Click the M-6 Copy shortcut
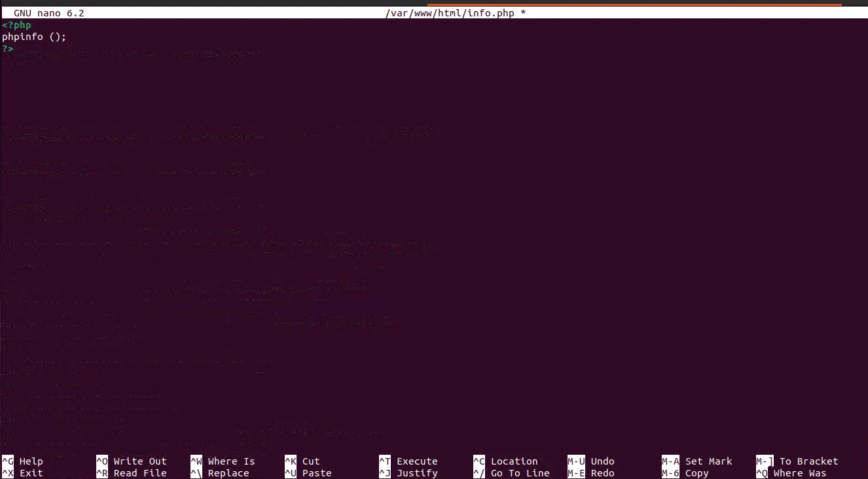 pos(685,473)
